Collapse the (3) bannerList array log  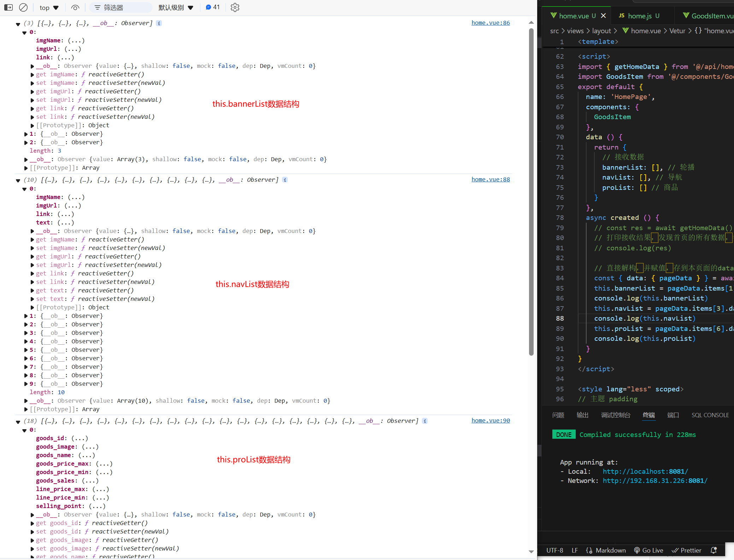pos(18,24)
